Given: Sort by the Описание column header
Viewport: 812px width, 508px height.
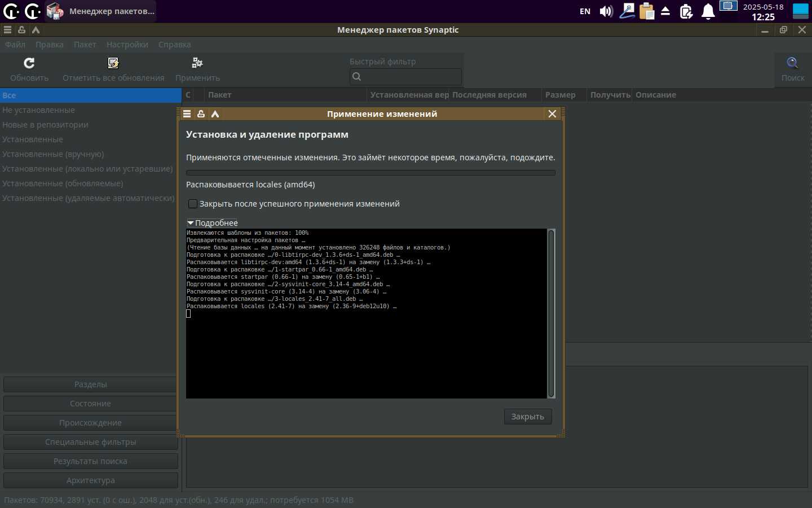Looking at the screenshot, I should tap(722, 95).
